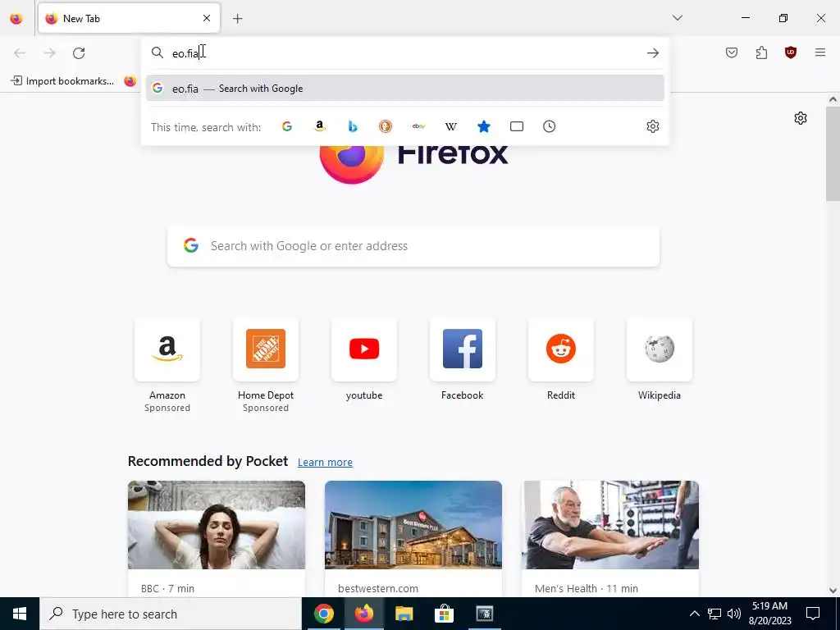The width and height of the screenshot is (840, 630).
Task: Open a new tab with the plus button
Action: point(238,19)
